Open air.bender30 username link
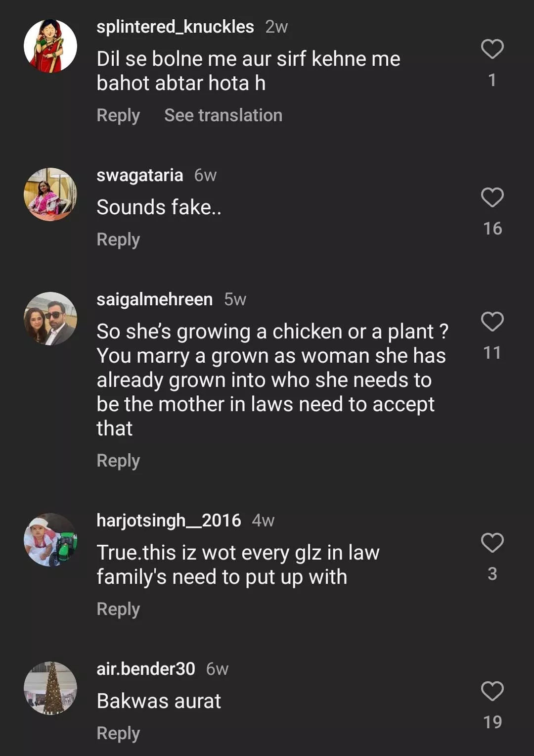This screenshot has width=534, height=756. pyautogui.click(x=145, y=669)
